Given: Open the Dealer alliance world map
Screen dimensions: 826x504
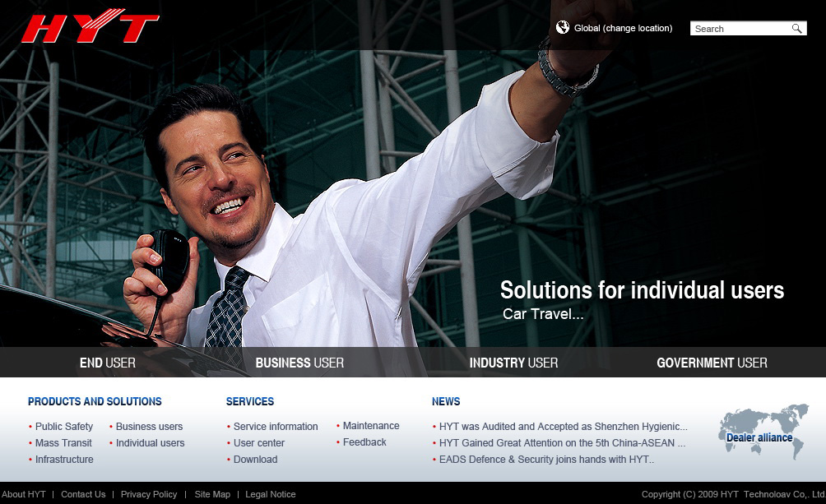Looking at the screenshot, I should click(x=763, y=432).
